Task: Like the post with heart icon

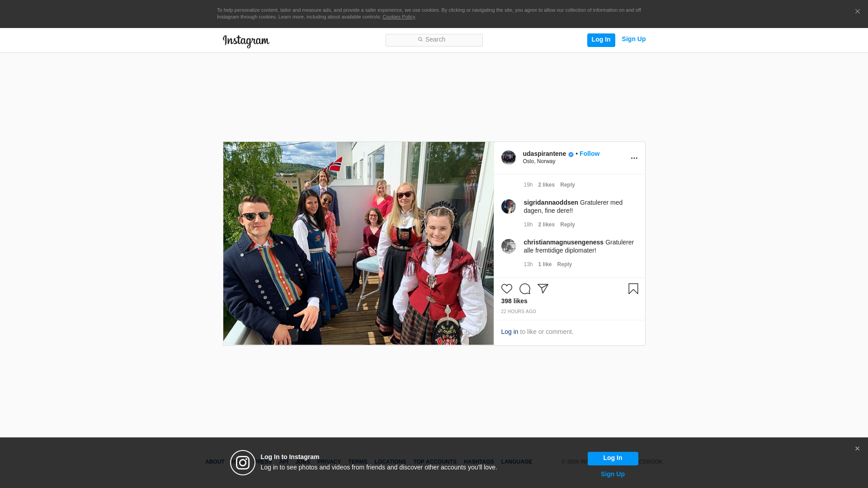Action: [506, 289]
